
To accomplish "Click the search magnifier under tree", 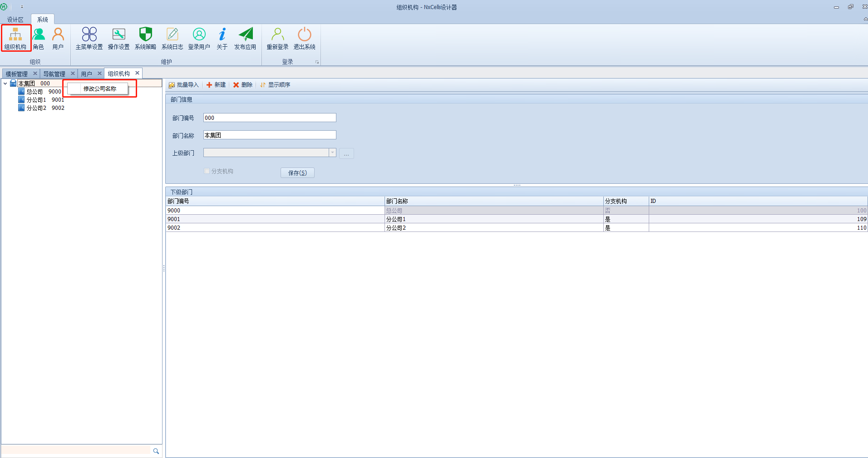I will (x=156, y=451).
